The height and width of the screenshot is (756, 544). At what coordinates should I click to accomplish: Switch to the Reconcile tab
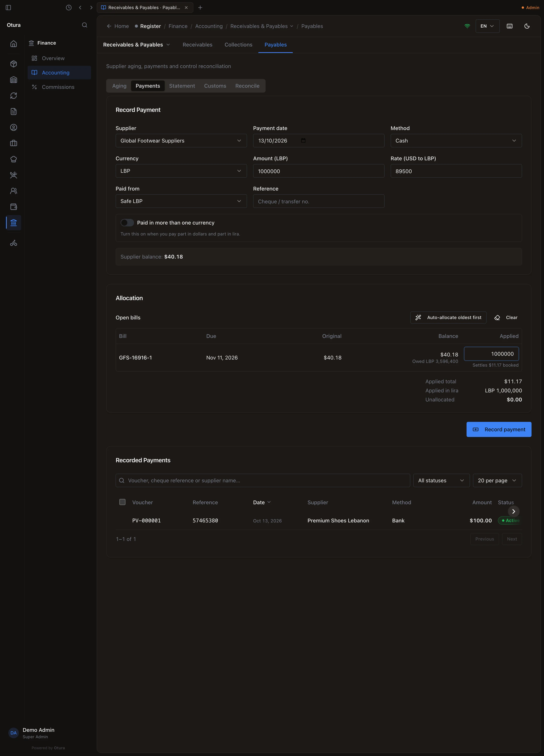[247, 86]
